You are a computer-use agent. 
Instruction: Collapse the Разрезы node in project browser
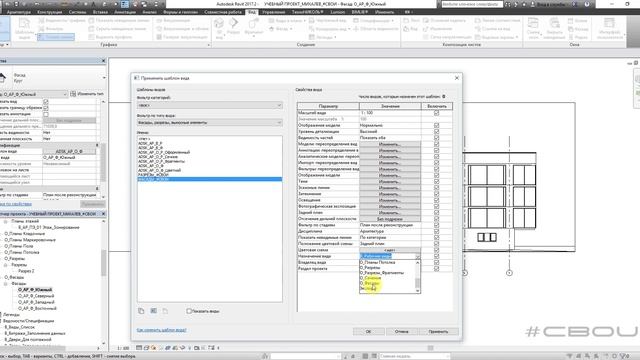pyautogui.click(x=6, y=264)
